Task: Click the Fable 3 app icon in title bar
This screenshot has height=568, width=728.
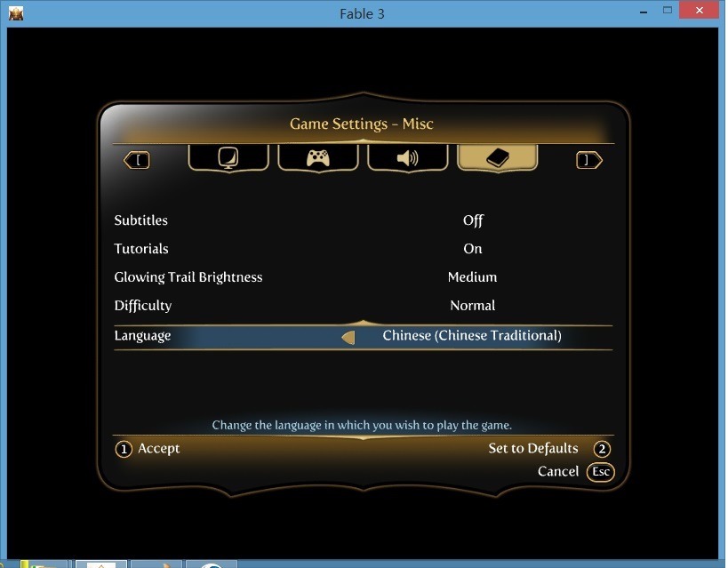Action: [x=16, y=13]
